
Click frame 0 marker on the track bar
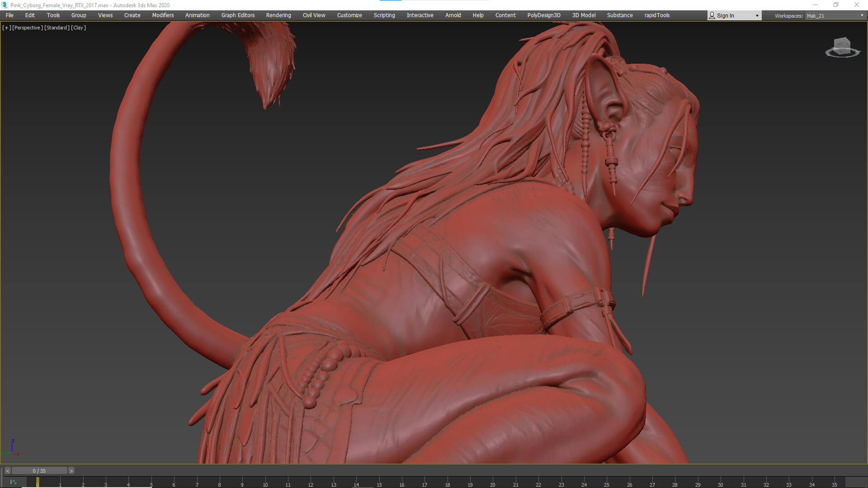pyautogui.click(x=38, y=483)
